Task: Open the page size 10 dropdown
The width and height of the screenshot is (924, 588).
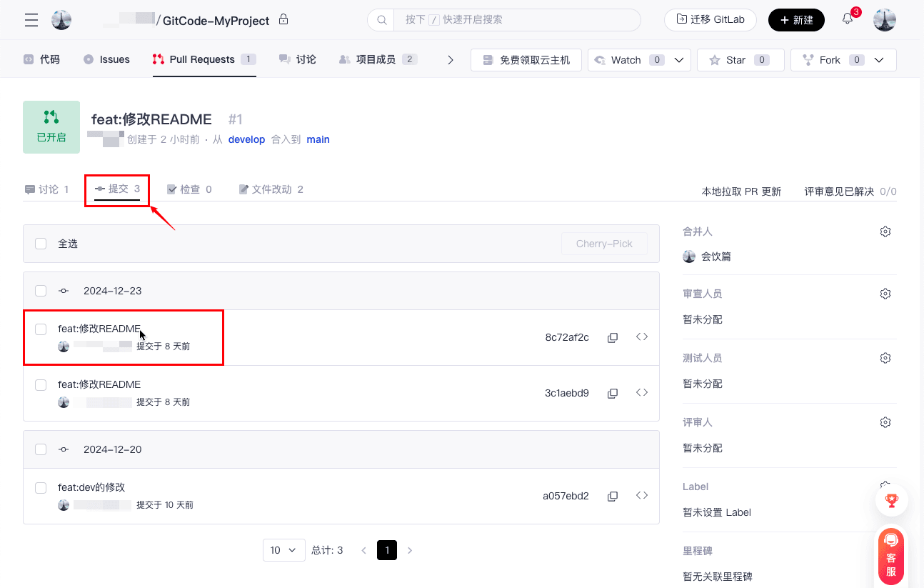Action: (x=283, y=550)
